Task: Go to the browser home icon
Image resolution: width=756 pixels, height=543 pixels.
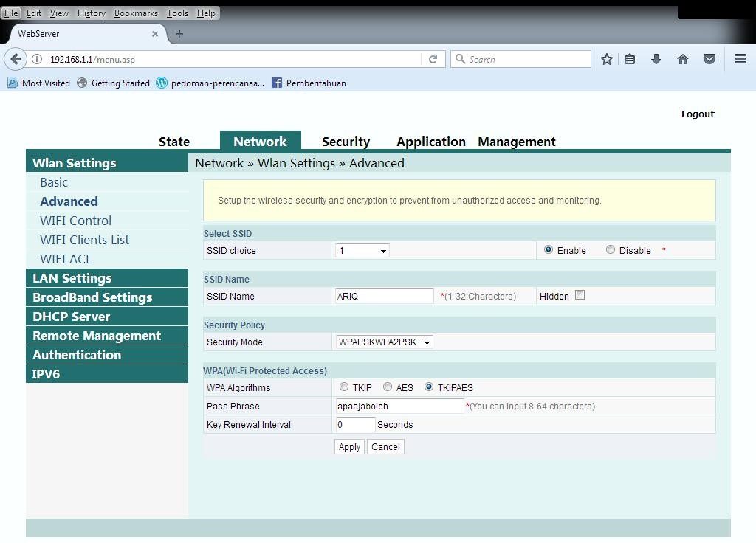Action: (x=682, y=59)
